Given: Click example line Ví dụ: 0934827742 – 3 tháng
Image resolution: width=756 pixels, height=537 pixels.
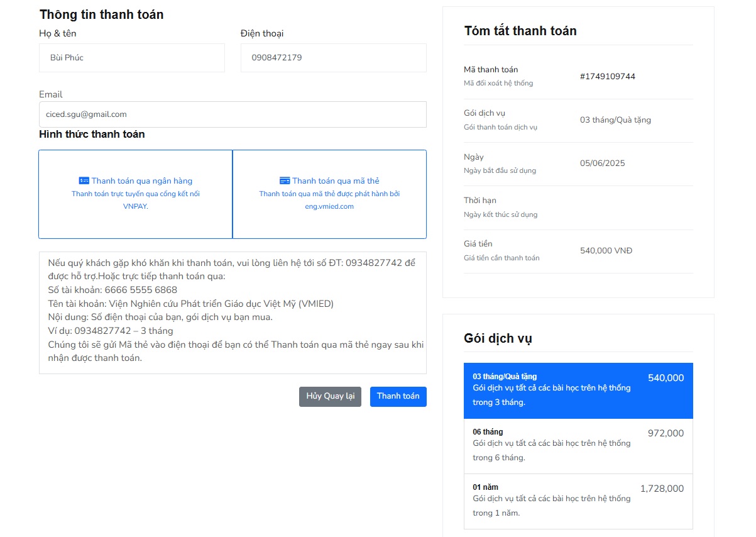Looking at the screenshot, I should pos(111,331).
